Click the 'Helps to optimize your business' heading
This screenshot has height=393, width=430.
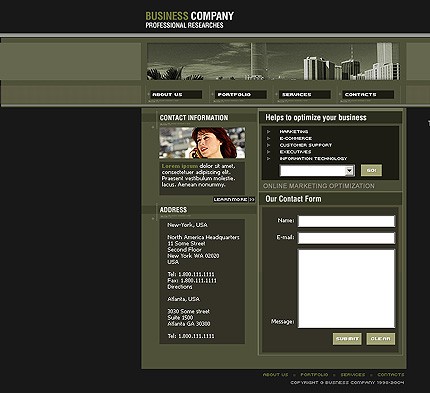[x=316, y=117]
